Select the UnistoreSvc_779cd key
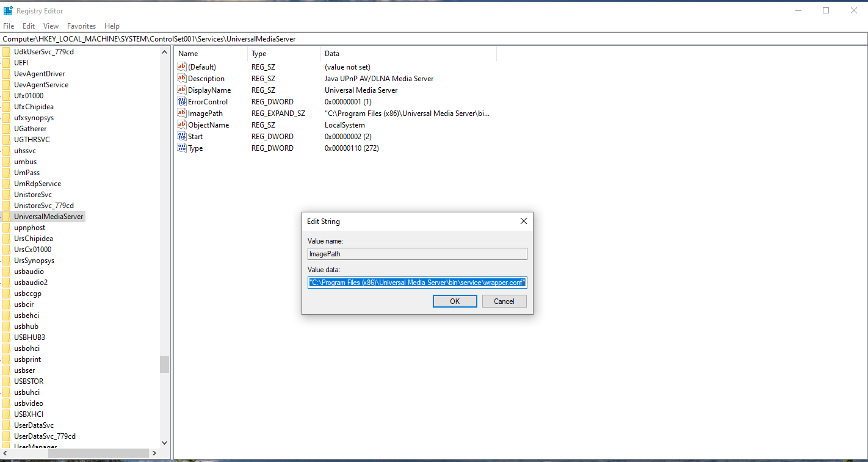The image size is (868, 462). pos(44,206)
